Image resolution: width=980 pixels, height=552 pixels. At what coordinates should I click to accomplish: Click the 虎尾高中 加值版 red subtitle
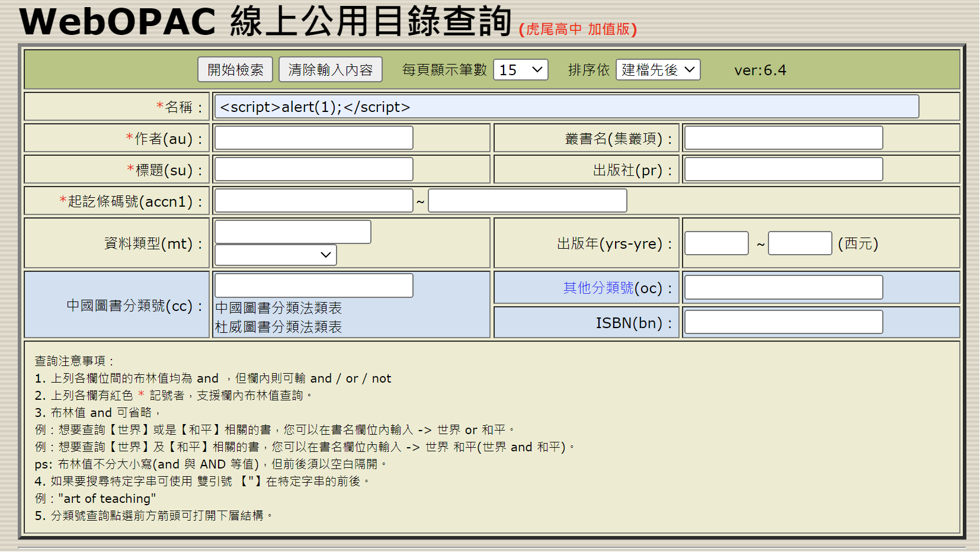coord(578,29)
